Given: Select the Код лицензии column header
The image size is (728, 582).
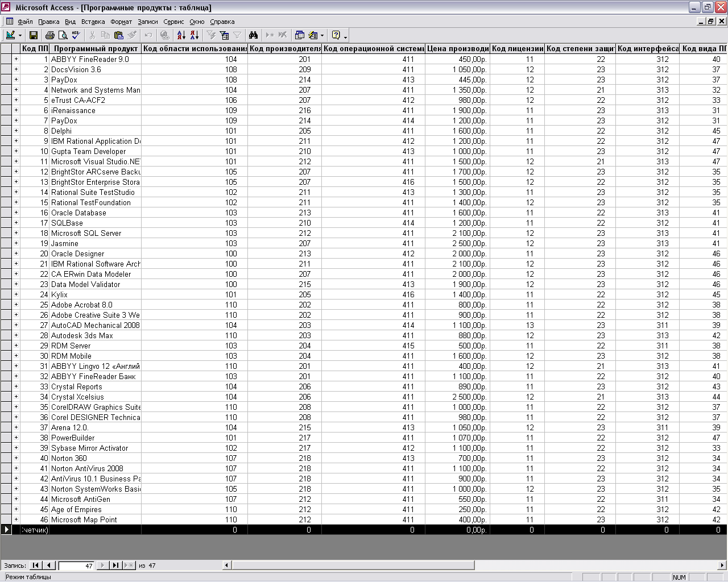Looking at the screenshot, I should (x=517, y=48).
